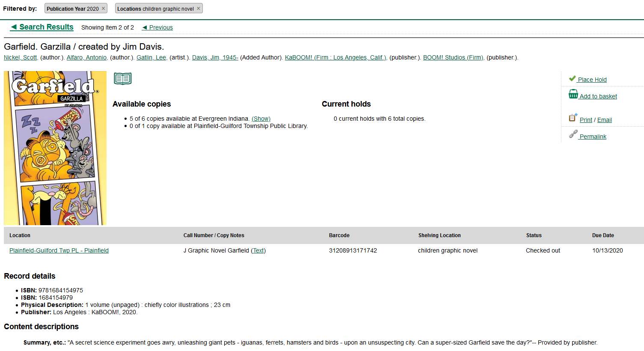Open author link Alfaro, Antonio

pos(87,57)
